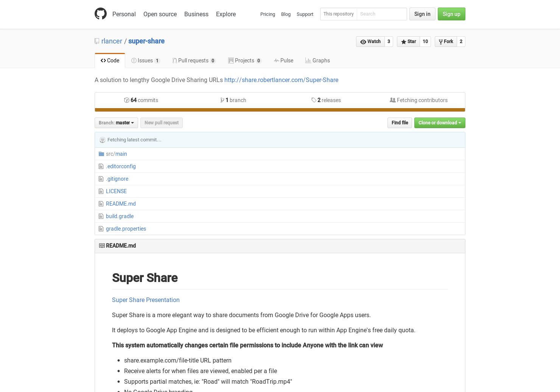Image resolution: width=560 pixels, height=392 pixels.
Task: Click the repository book icon beside rlancer
Action: [97, 41]
